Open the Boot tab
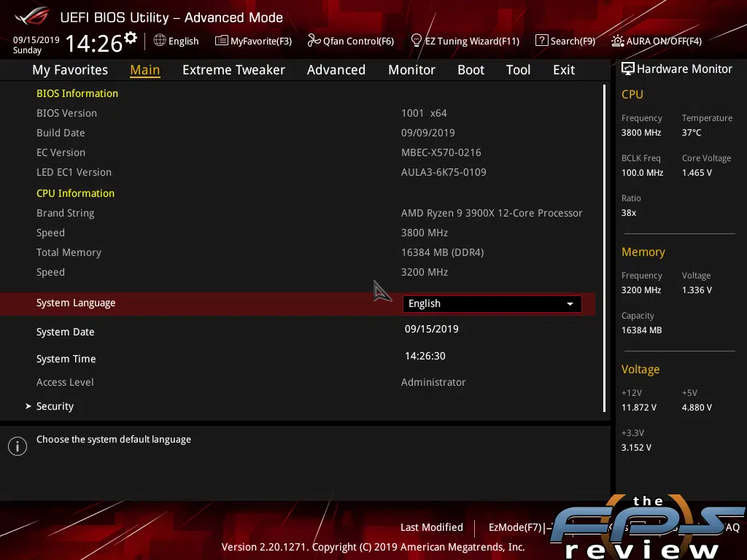Image resolution: width=747 pixels, height=560 pixels. 471,70
